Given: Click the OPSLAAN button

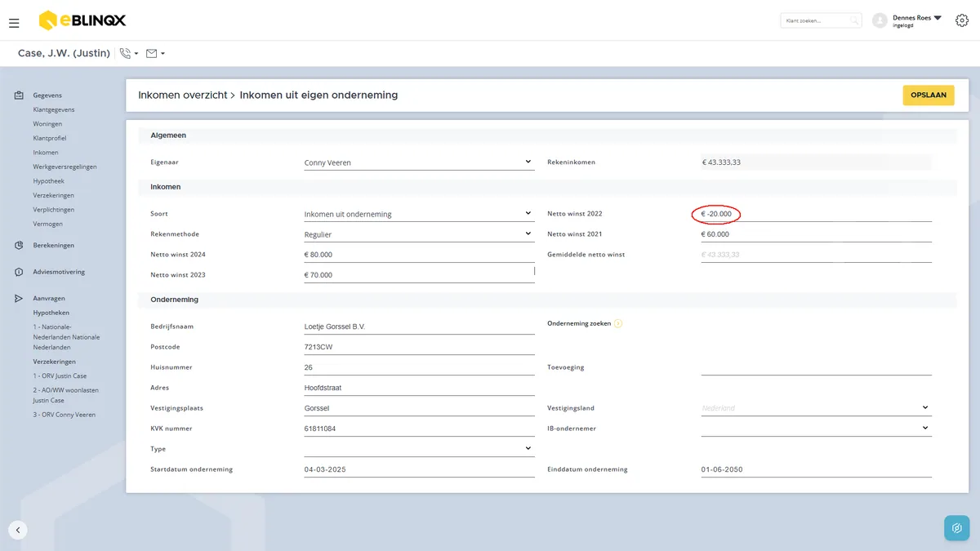Looking at the screenshot, I should 929,95.
